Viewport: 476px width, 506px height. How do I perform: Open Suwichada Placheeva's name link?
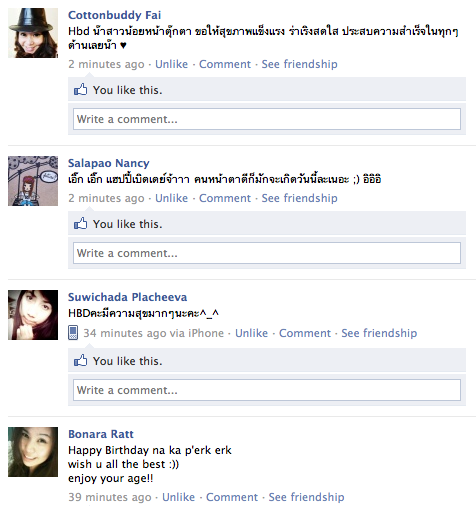127,297
